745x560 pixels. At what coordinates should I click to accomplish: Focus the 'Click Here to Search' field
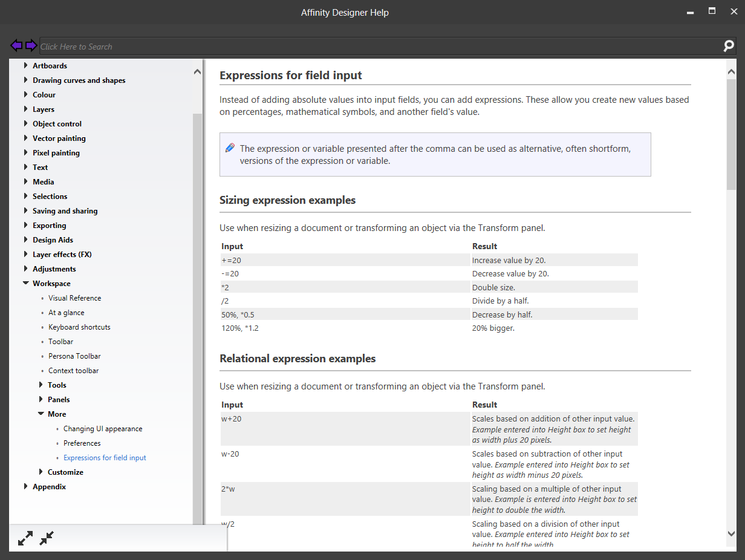click(381, 46)
